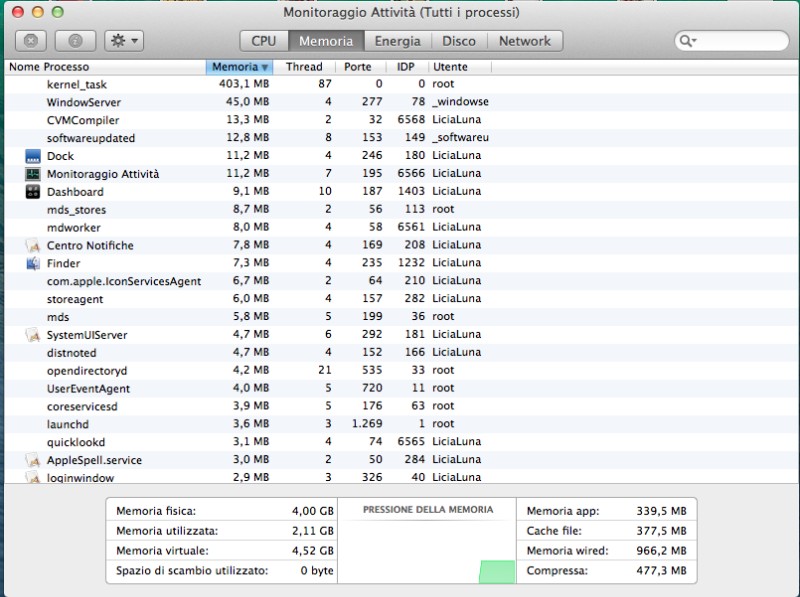The image size is (800, 597).
Task: Click Spazio di scambio utilizzato label
Action: tap(192, 570)
